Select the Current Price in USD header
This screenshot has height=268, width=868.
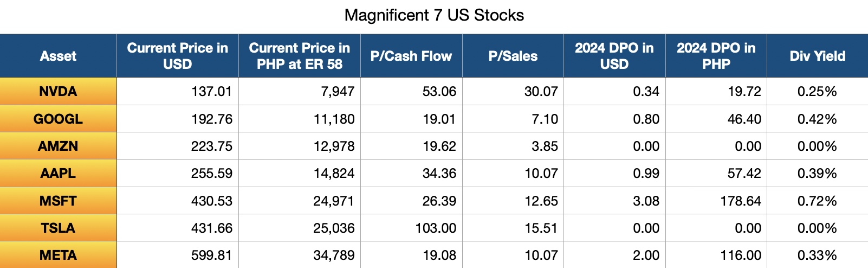pos(177,56)
